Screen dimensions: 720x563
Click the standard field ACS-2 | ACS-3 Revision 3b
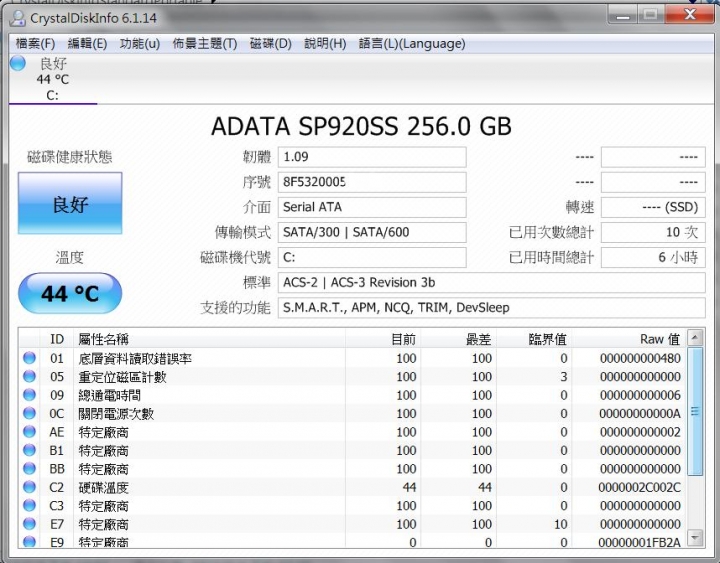[491, 282]
